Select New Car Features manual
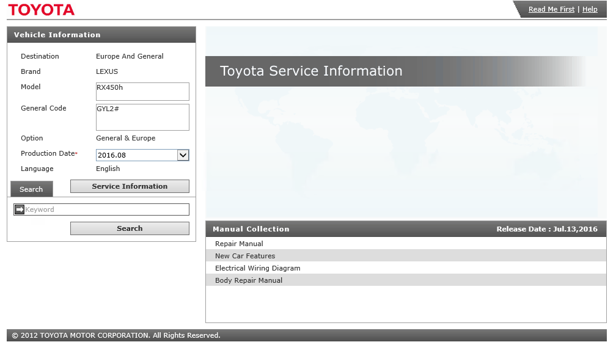Viewport: 616px width, 364px height. tap(245, 256)
